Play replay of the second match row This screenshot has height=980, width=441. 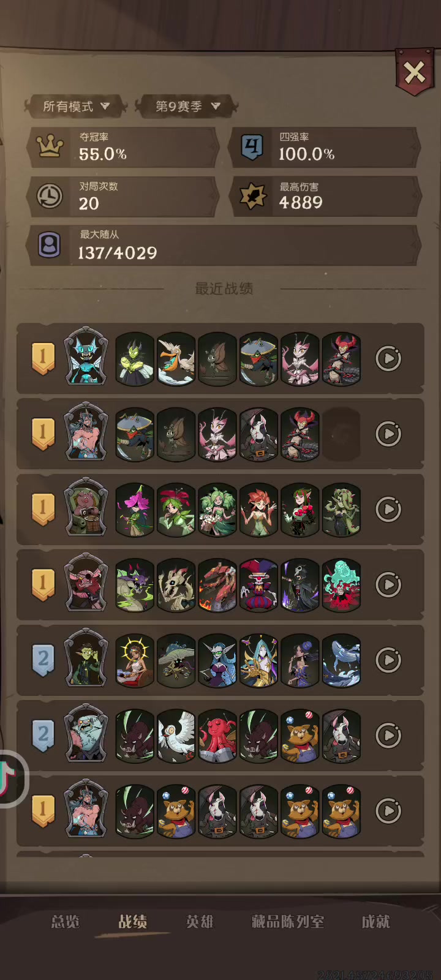pyautogui.click(x=388, y=434)
